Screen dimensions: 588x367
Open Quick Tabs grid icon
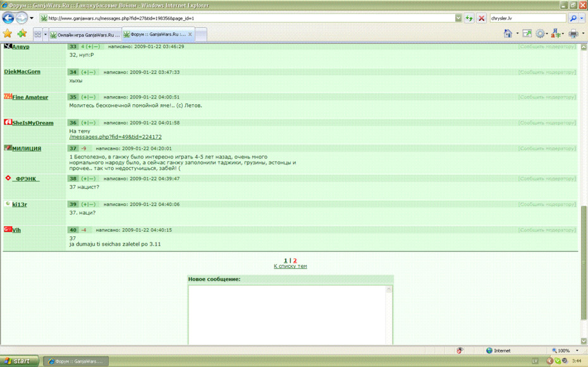coord(38,35)
